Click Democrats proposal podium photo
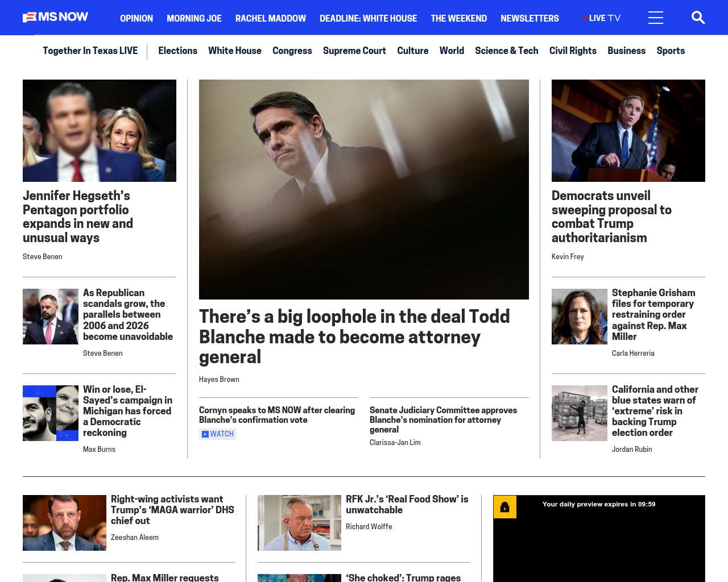This screenshot has width=728, height=582. [628, 131]
